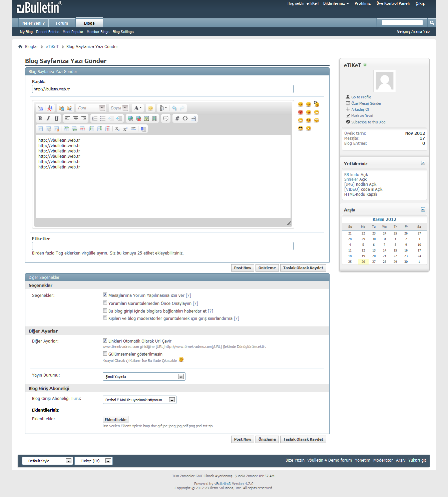Check the Gülümsemeler gösterilmesin option

point(105,354)
